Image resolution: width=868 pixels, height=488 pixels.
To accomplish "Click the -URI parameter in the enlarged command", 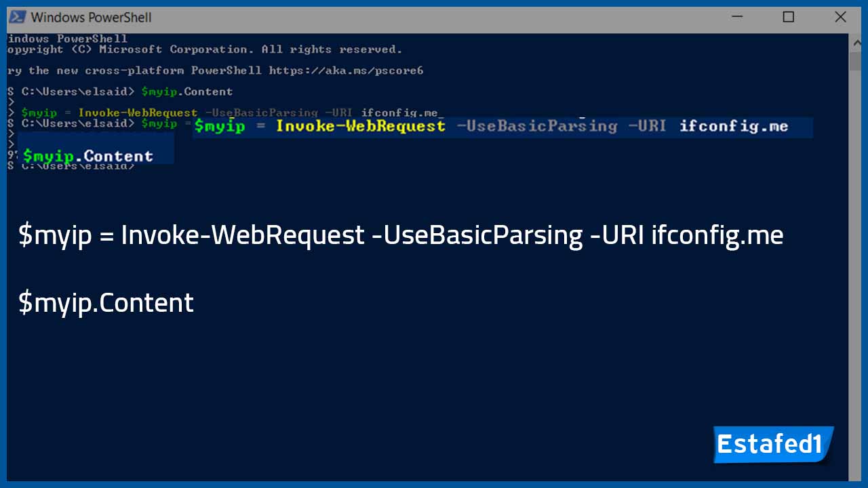I will point(647,126).
